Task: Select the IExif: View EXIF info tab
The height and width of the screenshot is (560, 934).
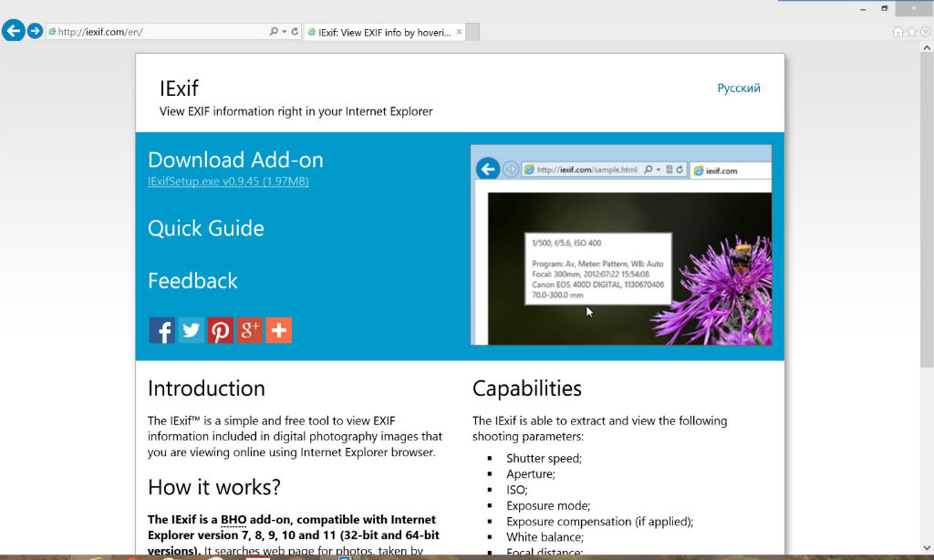Action: [x=384, y=32]
